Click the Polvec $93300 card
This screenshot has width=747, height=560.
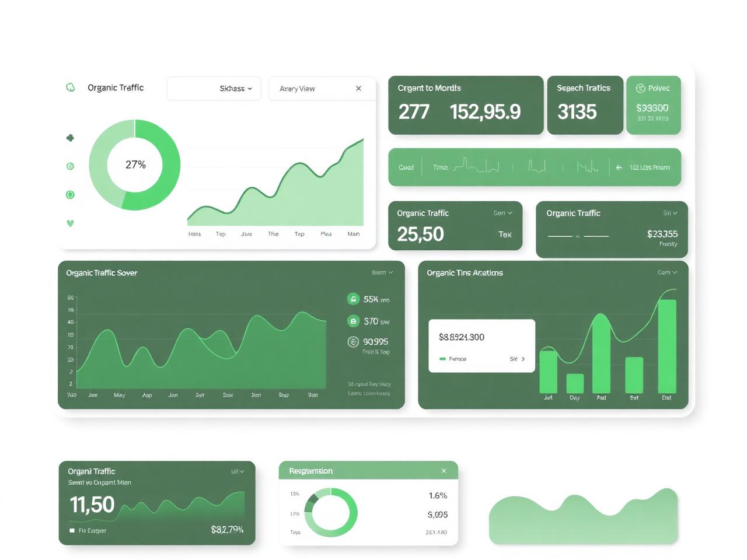click(x=654, y=105)
